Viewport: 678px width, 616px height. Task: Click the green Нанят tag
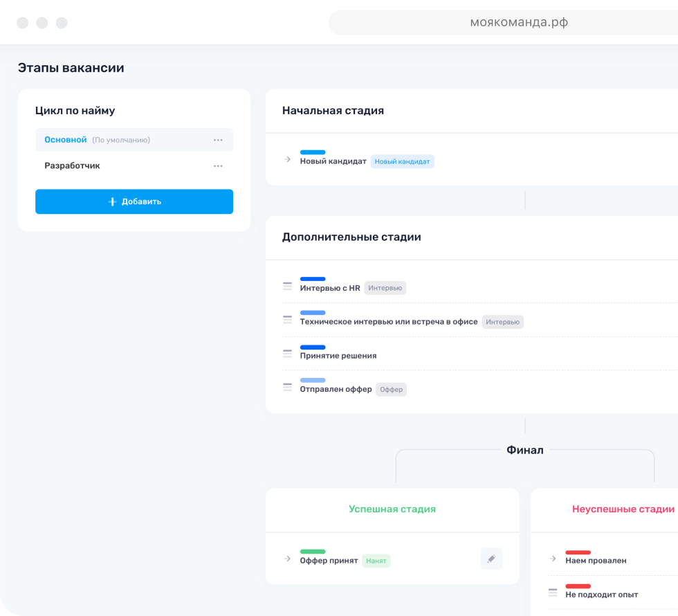point(376,561)
